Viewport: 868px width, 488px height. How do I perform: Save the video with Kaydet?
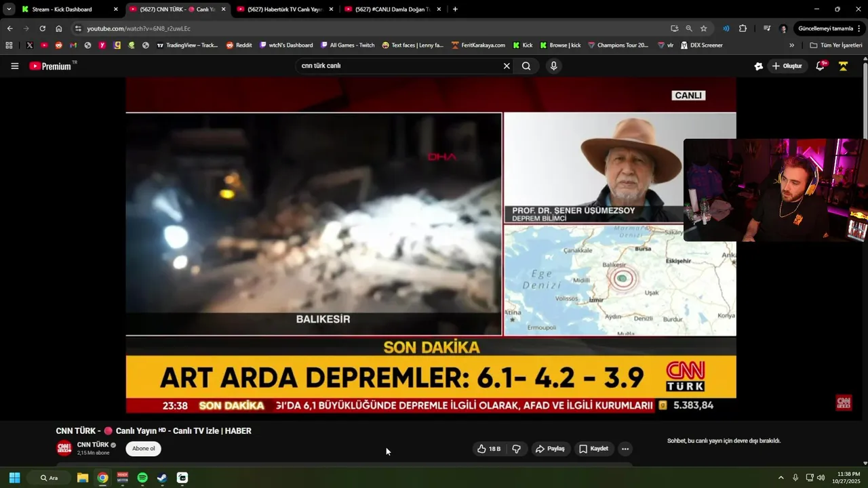[593, 449]
